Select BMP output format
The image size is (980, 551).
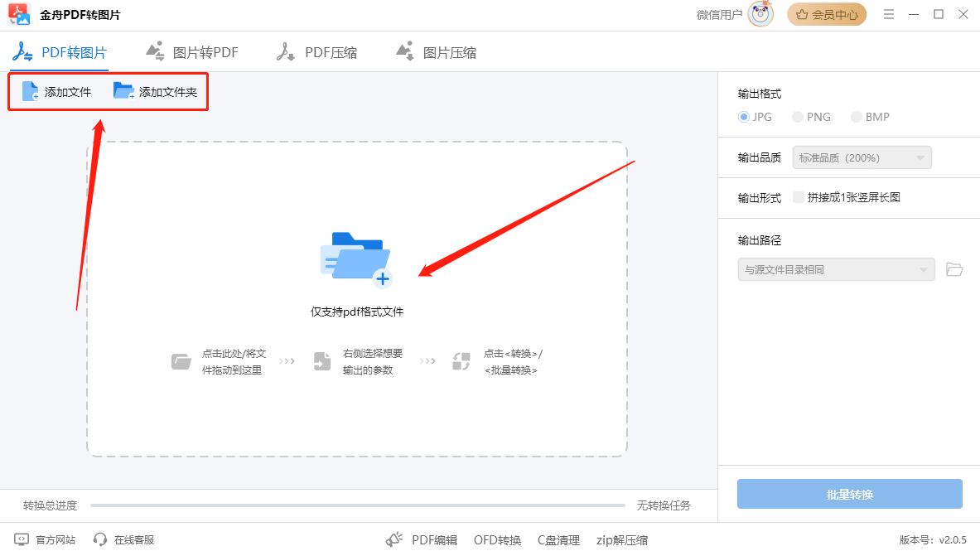(x=857, y=117)
